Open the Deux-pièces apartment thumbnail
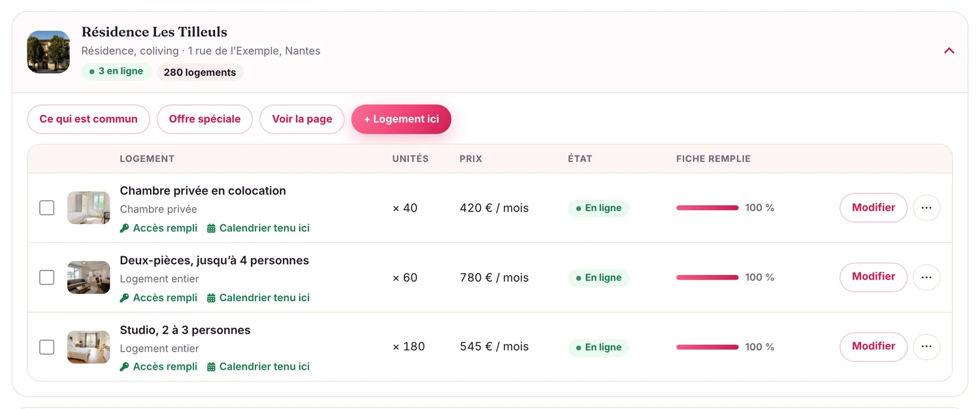This screenshot has width=980, height=409. tap(89, 278)
